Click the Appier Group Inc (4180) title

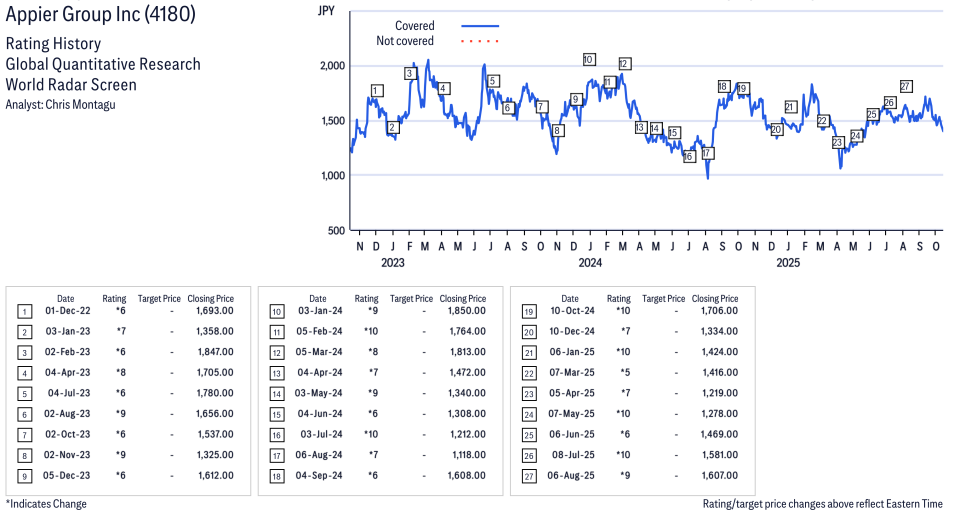click(101, 15)
